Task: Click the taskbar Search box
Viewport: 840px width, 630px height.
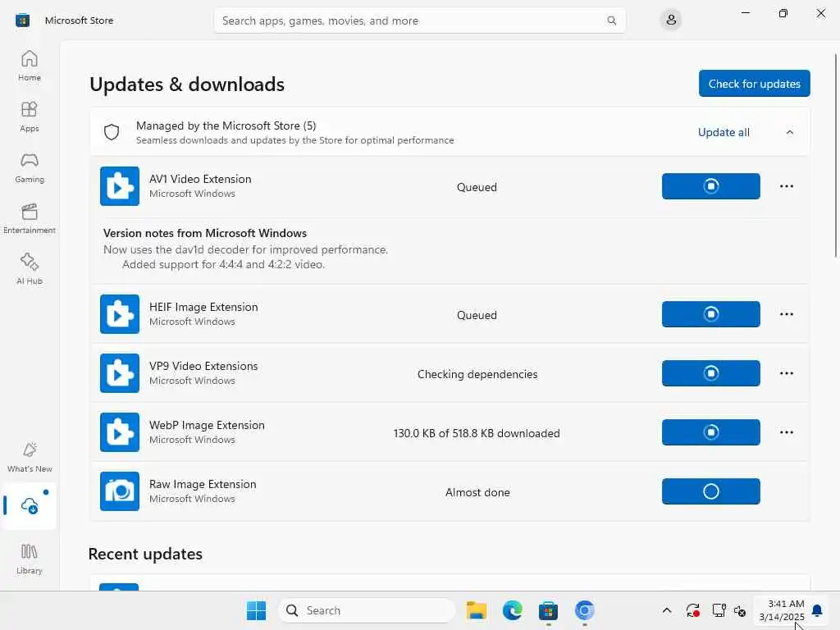Action: click(x=367, y=610)
